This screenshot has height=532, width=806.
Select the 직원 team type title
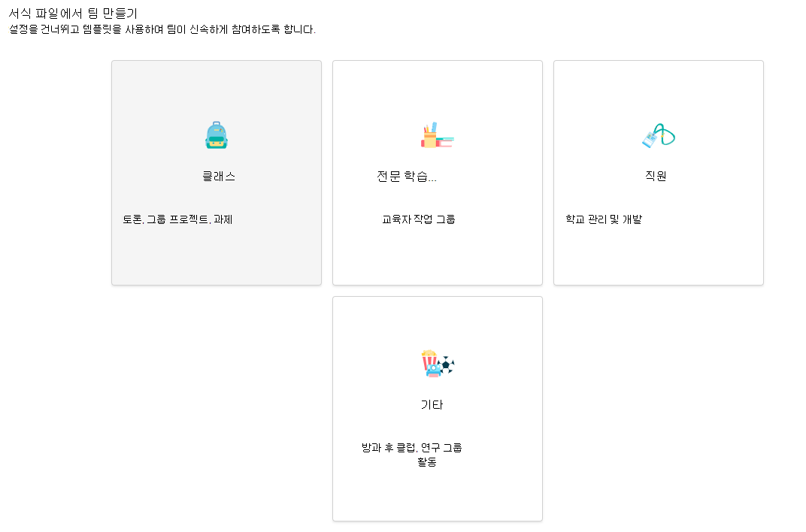pyautogui.click(x=656, y=176)
